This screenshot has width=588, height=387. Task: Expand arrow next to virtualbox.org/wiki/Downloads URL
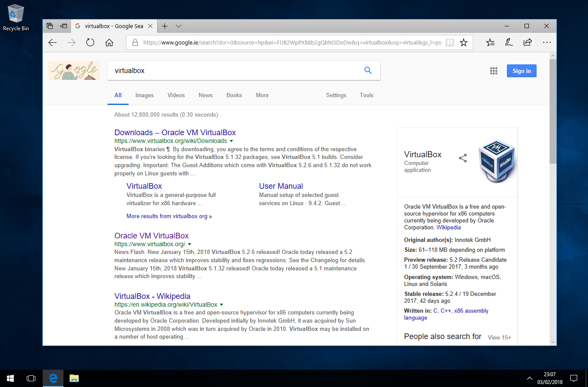(231, 141)
